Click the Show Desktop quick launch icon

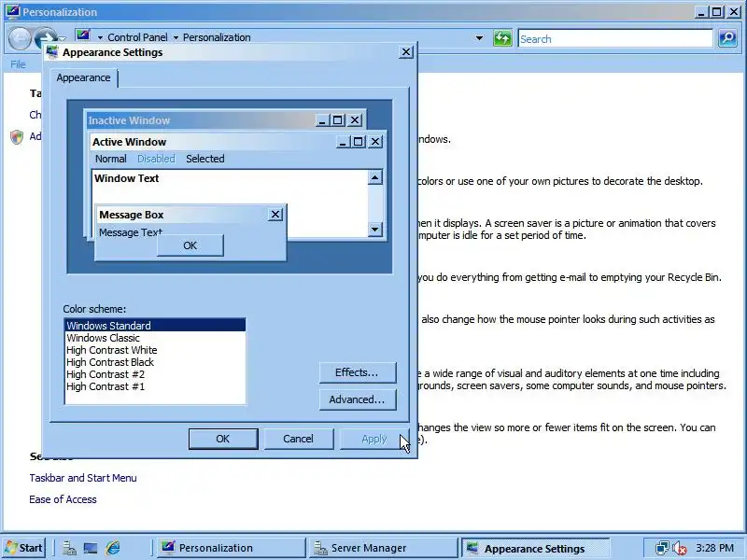(x=91, y=549)
